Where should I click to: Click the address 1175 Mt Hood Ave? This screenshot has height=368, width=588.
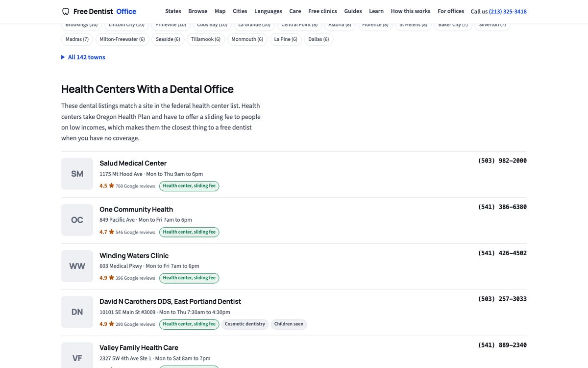pos(121,174)
